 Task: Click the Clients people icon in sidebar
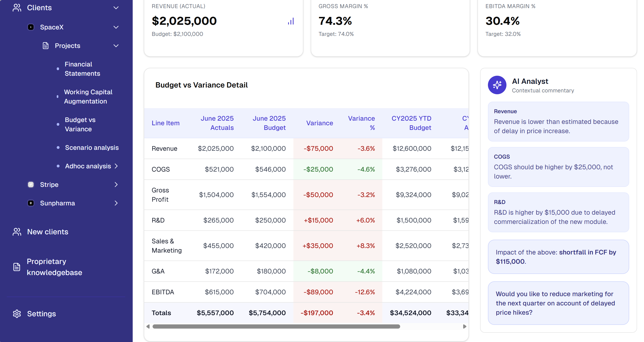[16, 7]
